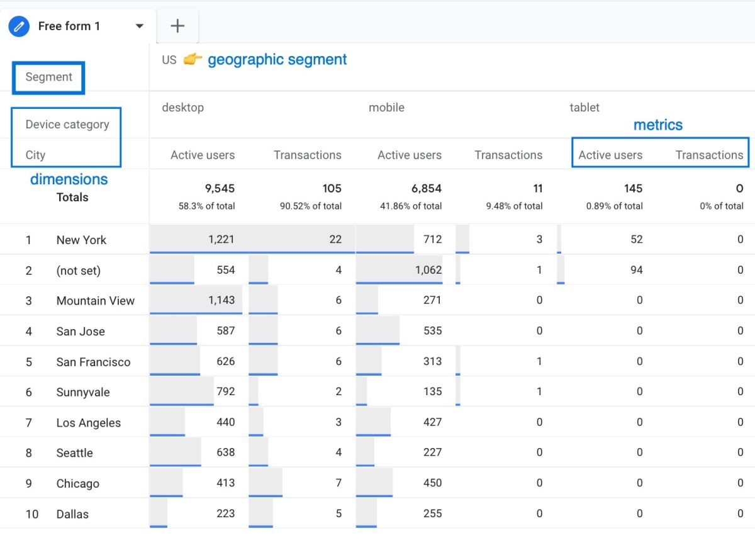Click Mountain View desktop active users 1,143

221,300
